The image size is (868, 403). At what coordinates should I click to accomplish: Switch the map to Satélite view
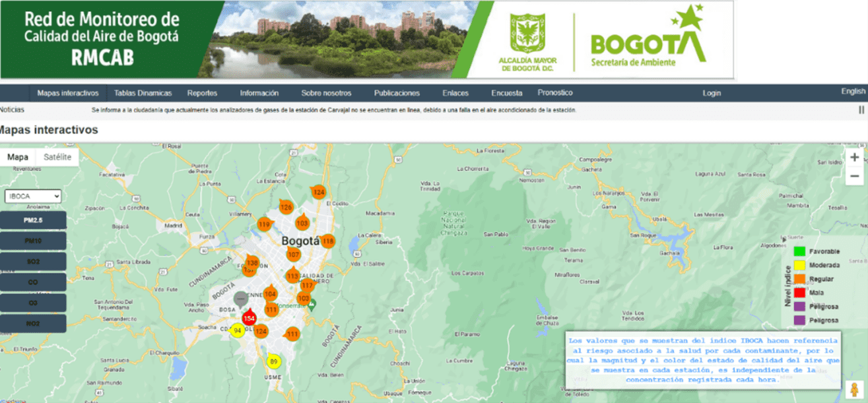click(x=57, y=157)
